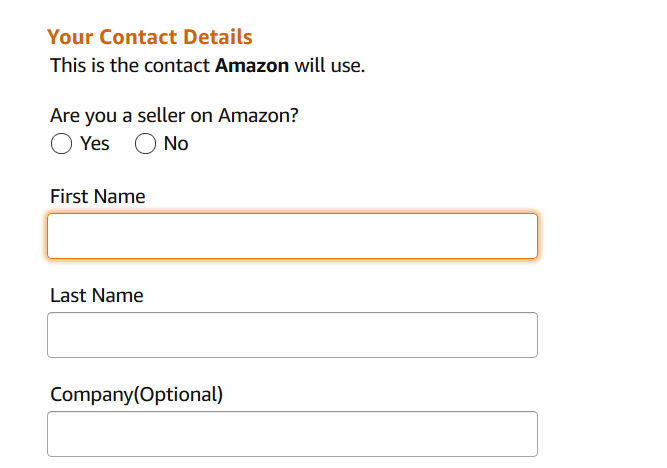Click the words 'will use.' in the subtitle
This screenshot has height=468, width=667.
(x=330, y=66)
